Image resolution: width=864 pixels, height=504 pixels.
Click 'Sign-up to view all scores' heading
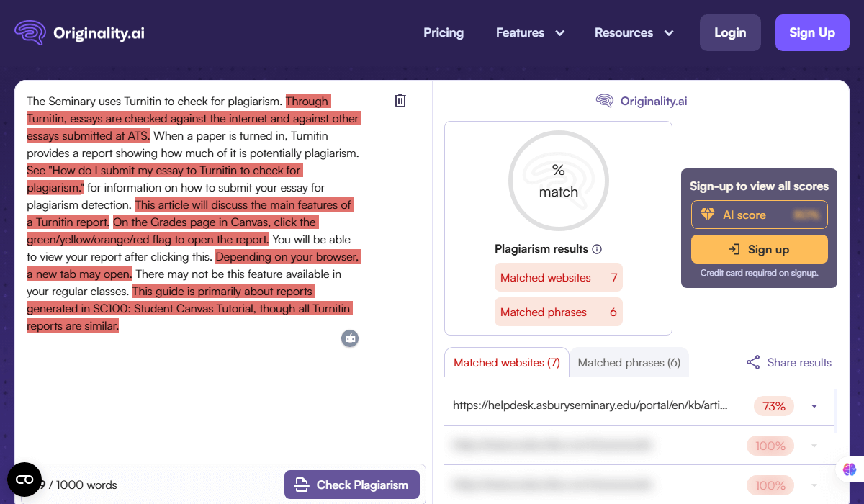[x=760, y=186]
